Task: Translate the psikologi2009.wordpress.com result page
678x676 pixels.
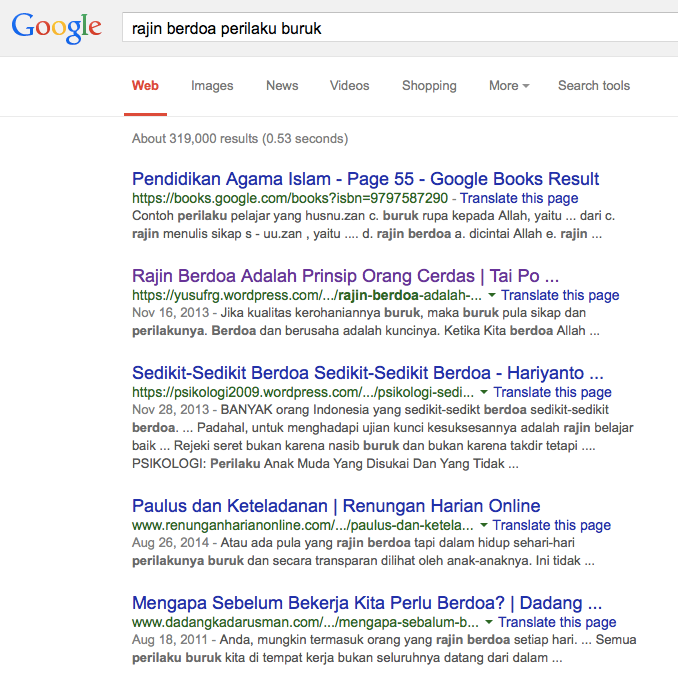Action: pos(552,392)
